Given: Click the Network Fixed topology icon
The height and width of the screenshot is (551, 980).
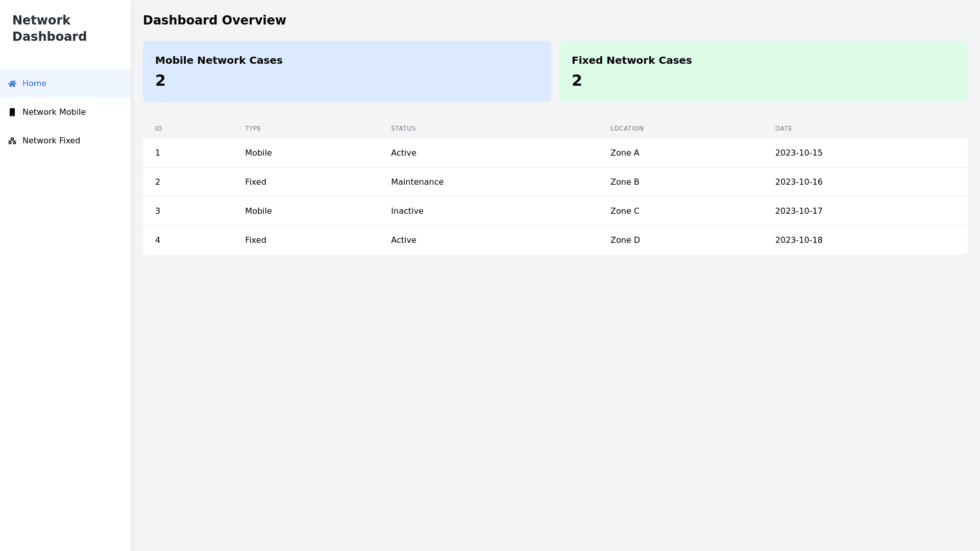Looking at the screenshot, I should pos(12,141).
